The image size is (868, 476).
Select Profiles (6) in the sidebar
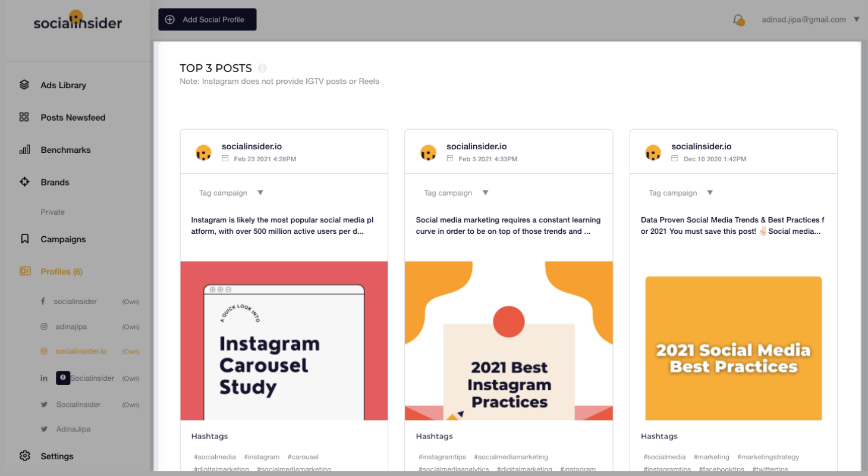tap(61, 271)
